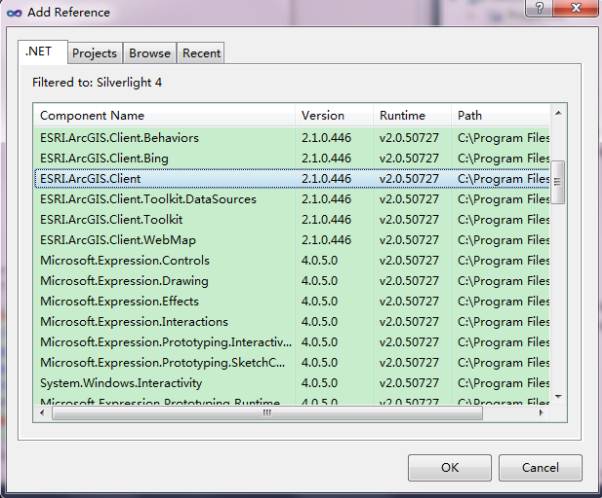Click the vertical scrollbar down arrow
Viewport: 602px width, 498px height.
point(558,396)
